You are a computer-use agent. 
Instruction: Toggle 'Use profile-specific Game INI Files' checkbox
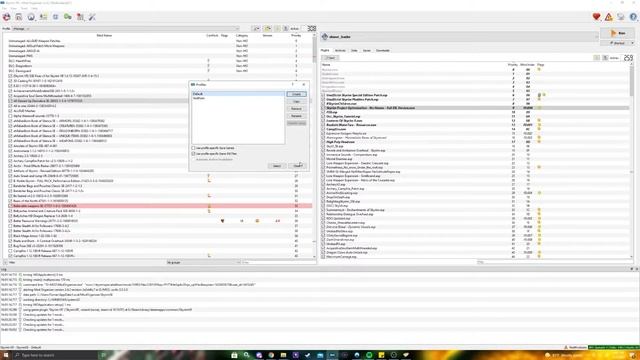(x=193, y=154)
